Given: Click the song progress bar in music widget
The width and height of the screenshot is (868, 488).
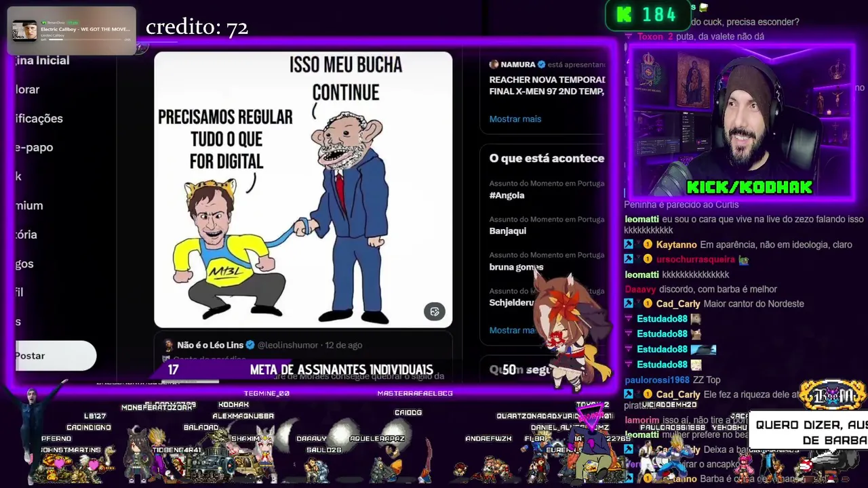Looking at the screenshot, I should [86, 40].
